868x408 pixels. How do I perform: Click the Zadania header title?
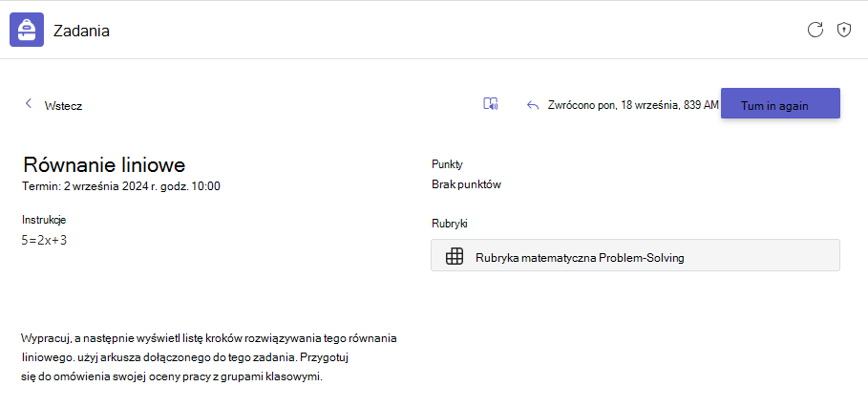[x=81, y=31]
